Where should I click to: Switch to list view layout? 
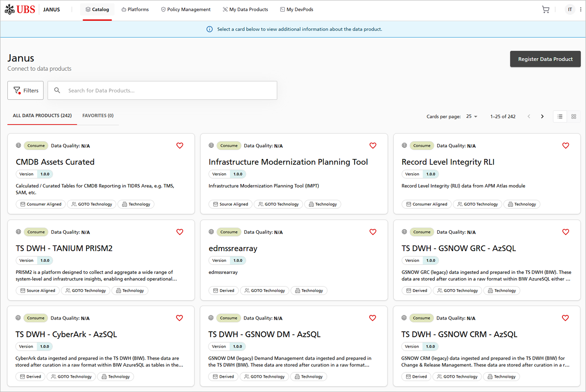point(560,116)
